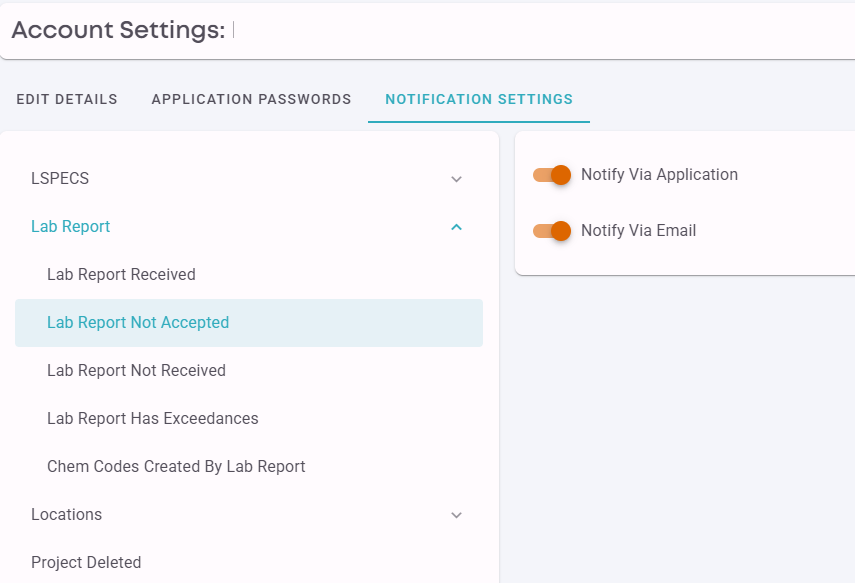
Task: Select Chem Codes Created By Lab Report
Action: click(249, 467)
